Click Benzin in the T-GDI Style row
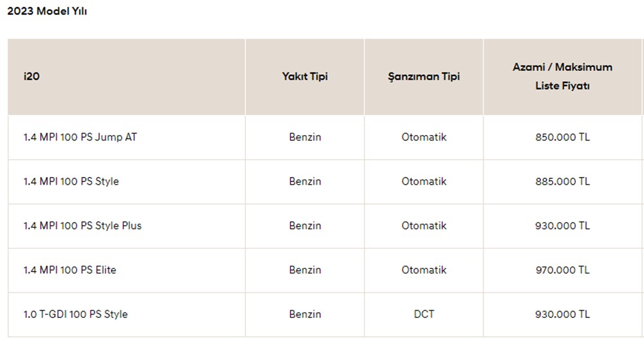644x352 pixels. coord(305,315)
